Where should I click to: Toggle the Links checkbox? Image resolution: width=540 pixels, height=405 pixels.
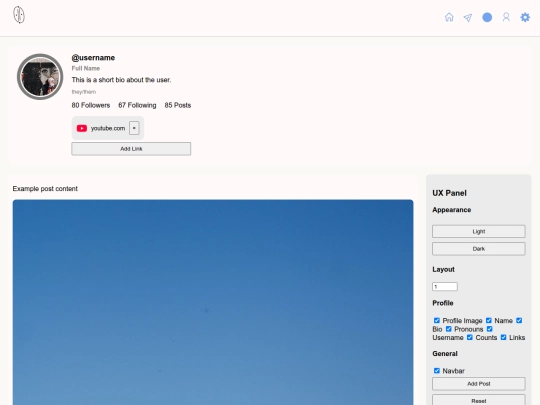503,337
